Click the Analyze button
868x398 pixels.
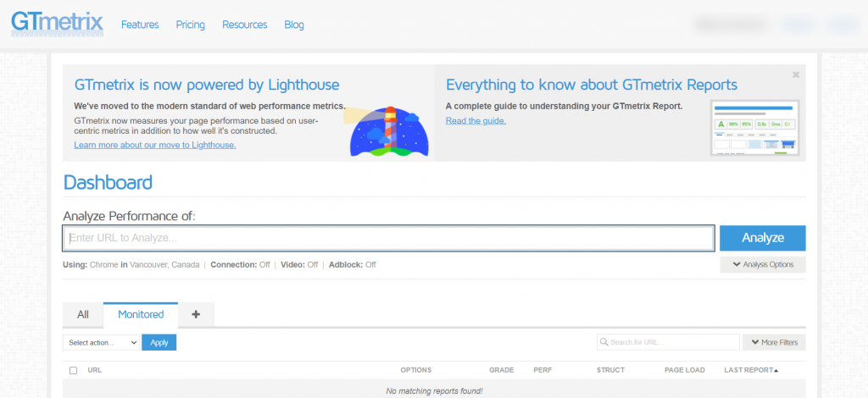tap(763, 238)
